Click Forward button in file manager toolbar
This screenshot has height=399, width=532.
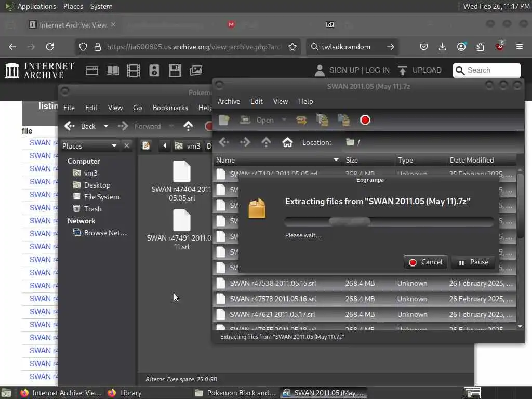139,126
